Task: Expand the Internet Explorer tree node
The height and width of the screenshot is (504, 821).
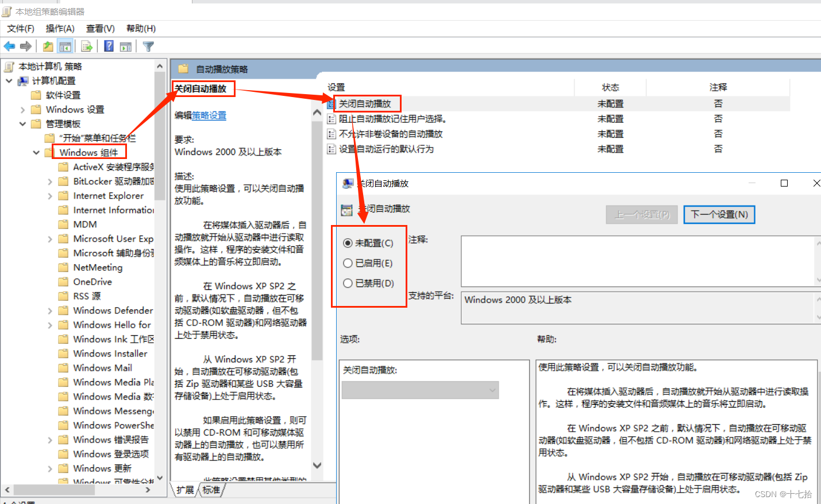Action: (51, 195)
